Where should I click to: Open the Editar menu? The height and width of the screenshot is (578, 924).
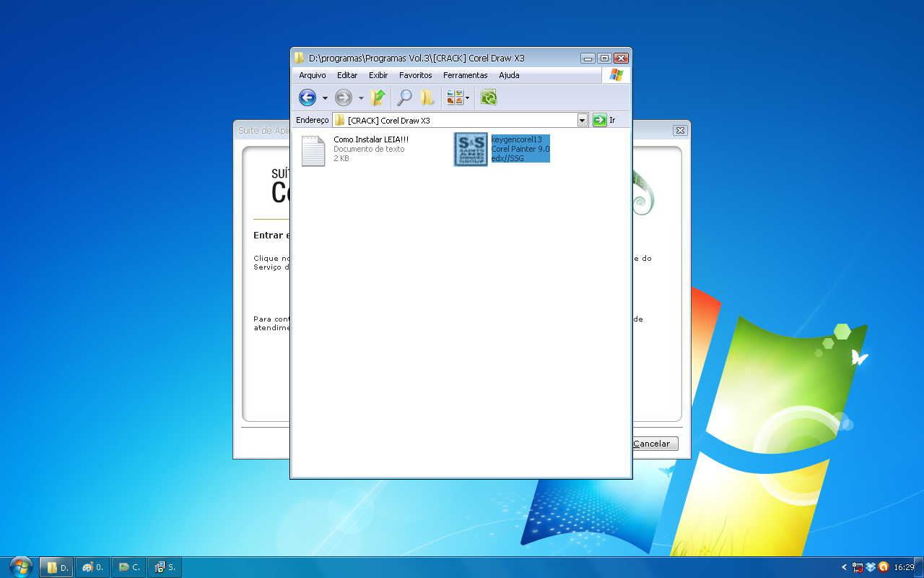coord(347,75)
